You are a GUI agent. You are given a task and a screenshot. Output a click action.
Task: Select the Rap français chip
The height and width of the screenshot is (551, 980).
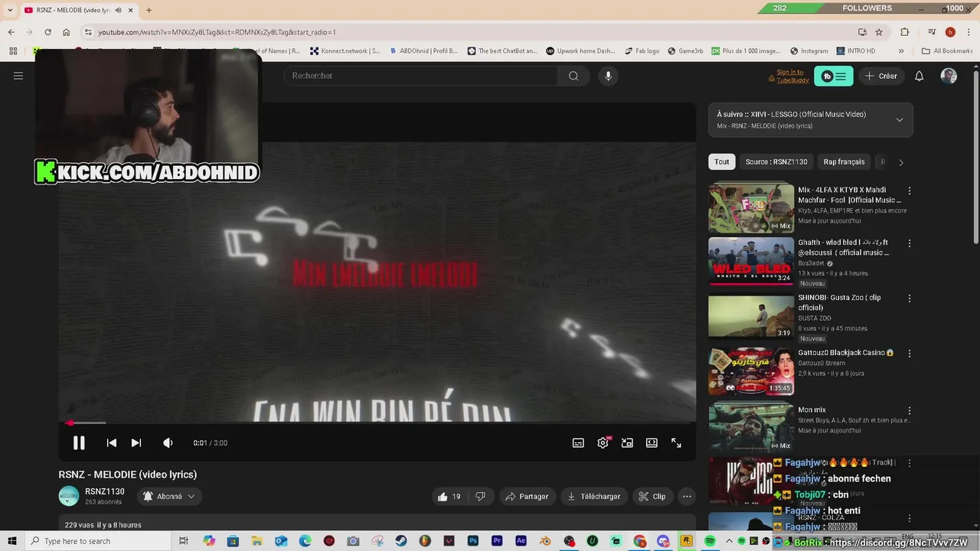pyautogui.click(x=844, y=161)
